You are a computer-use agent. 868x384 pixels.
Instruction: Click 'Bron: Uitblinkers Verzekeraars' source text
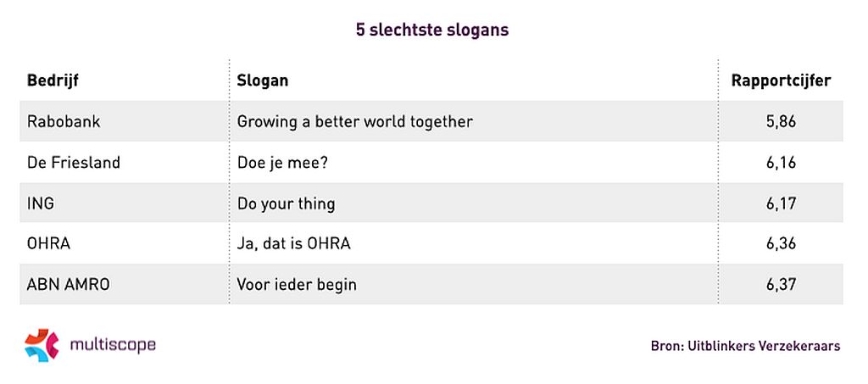click(745, 346)
